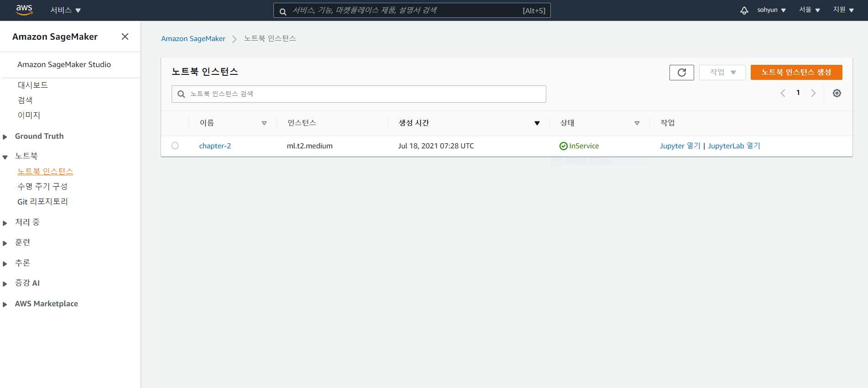868x388 pixels.
Task: Close the Amazon SageMaker sidebar panel
Action: (125, 37)
